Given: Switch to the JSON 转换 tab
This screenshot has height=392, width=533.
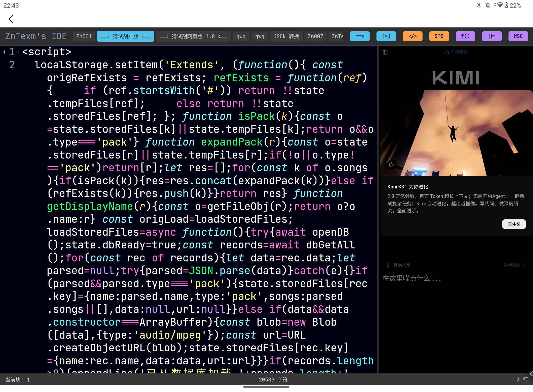Looking at the screenshot, I should click(286, 37).
